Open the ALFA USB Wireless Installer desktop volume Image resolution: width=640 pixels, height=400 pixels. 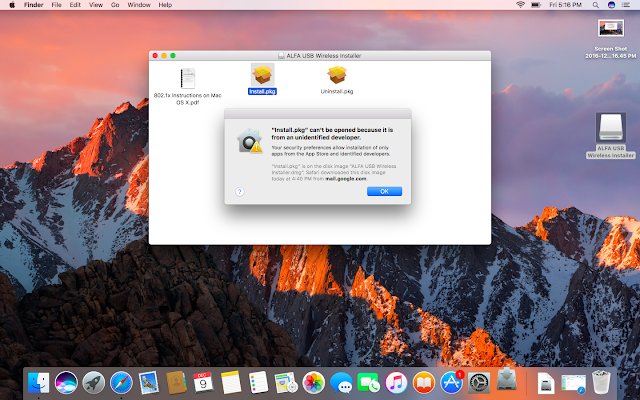pos(610,128)
